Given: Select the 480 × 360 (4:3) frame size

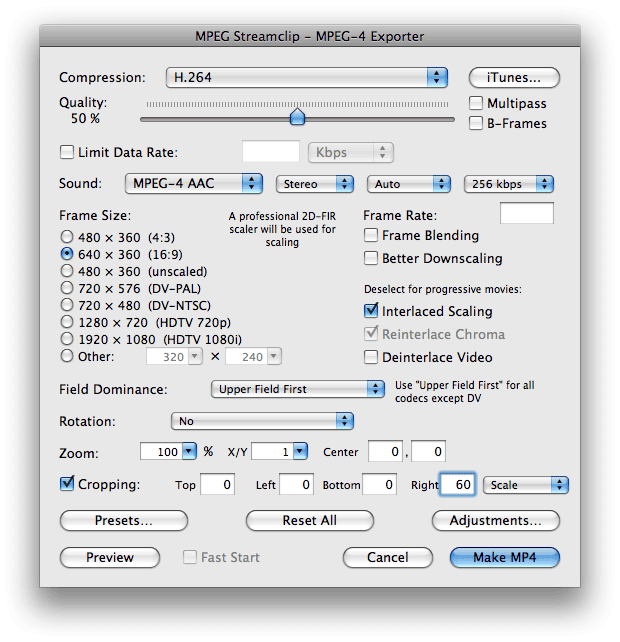Looking at the screenshot, I should pos(67,237).
